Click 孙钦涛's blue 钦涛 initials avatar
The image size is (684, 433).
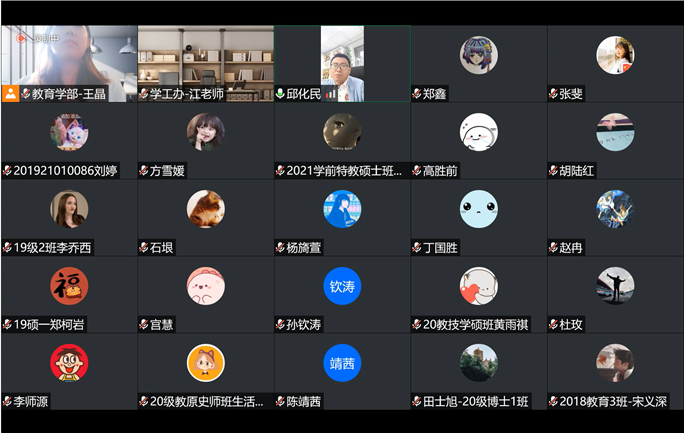click(x=342, y=286)
